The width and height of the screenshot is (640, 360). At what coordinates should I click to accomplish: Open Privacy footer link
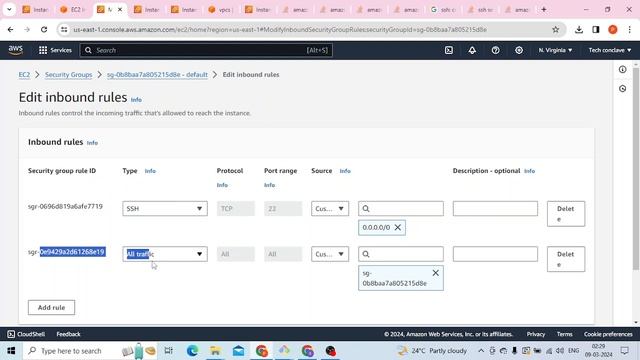pos(536,334)
